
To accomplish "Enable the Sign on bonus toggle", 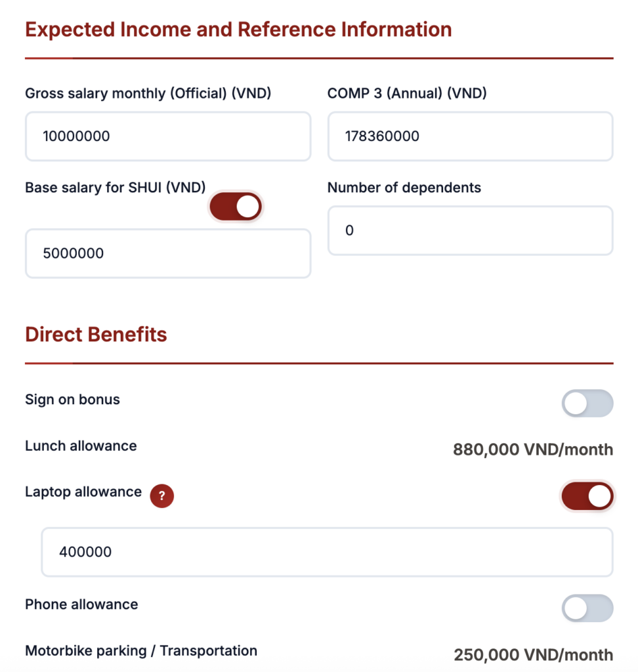I will tap(587, 404).
